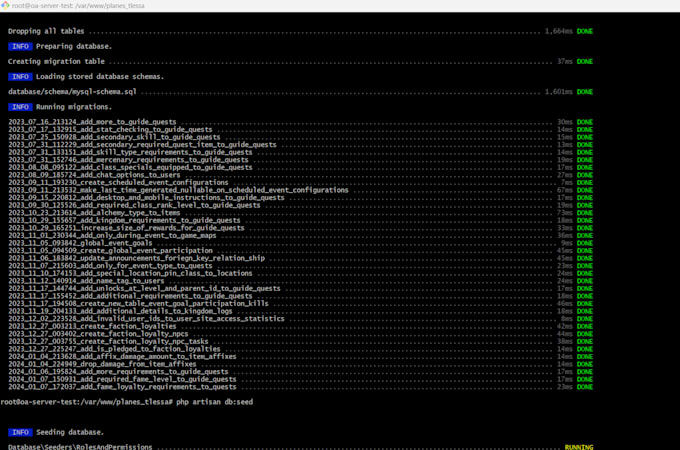
Task: Click the 1,601ms duration for mysql-schema.sql
Action: tap(559, 92)
